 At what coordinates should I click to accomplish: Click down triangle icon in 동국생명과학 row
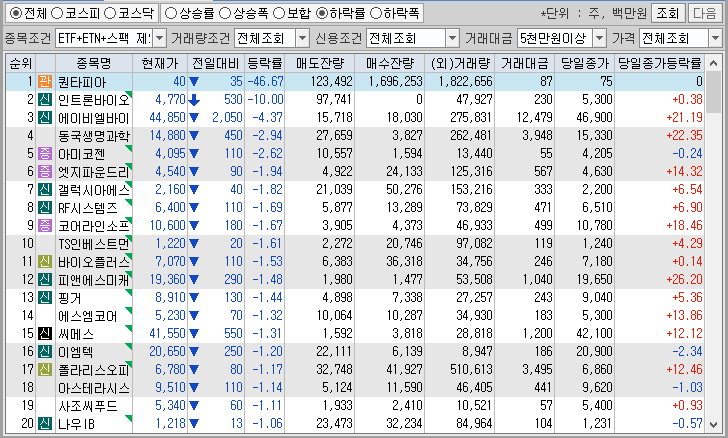point(194,136)
